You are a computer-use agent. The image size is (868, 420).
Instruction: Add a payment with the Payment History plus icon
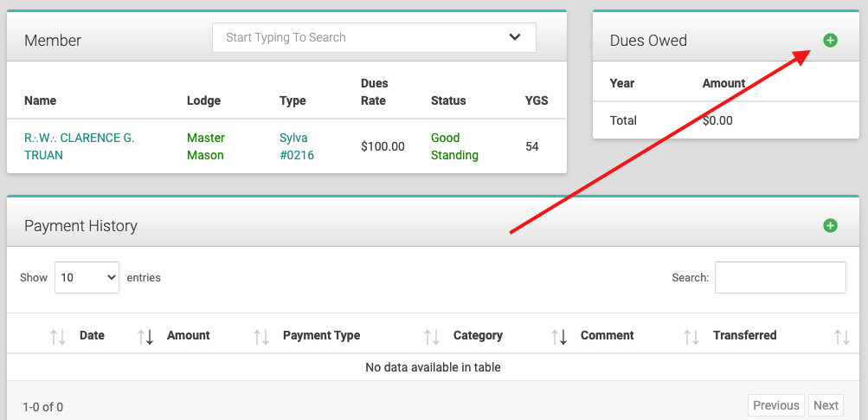point(830,226)
